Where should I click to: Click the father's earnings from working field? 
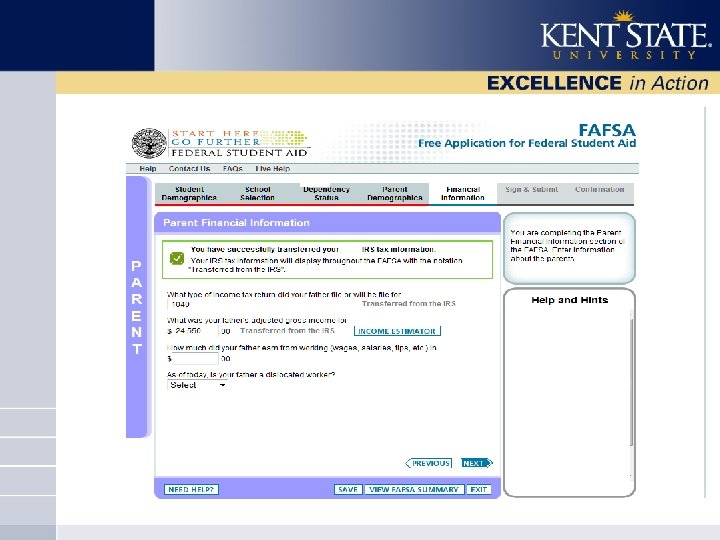pyautogui.click(x=193, y=359)
